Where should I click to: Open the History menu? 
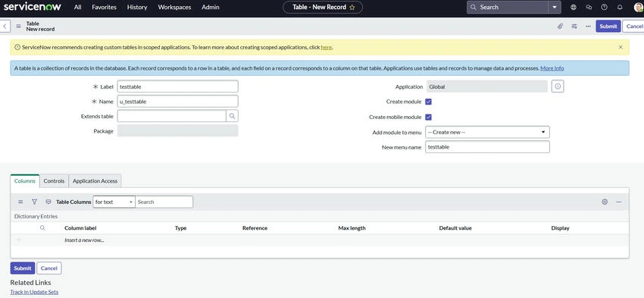coord(137,8)
